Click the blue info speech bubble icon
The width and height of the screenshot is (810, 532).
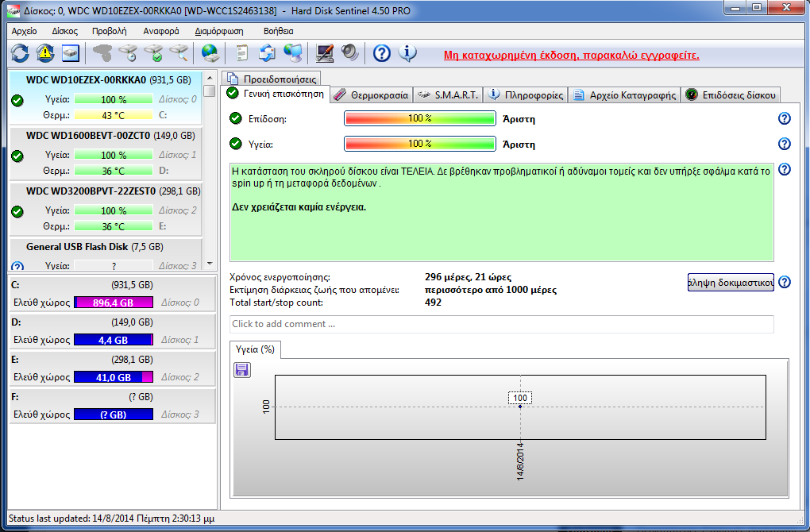(407, 52)
